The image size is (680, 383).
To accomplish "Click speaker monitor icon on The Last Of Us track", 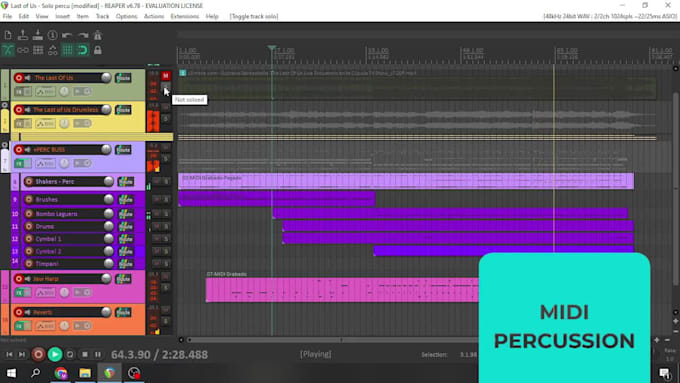I will 28,78.
